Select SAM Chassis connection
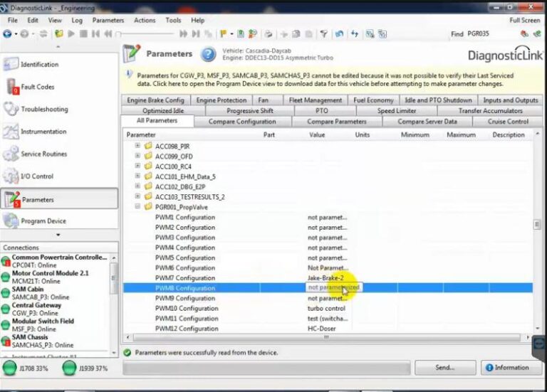 coord(56,341)
